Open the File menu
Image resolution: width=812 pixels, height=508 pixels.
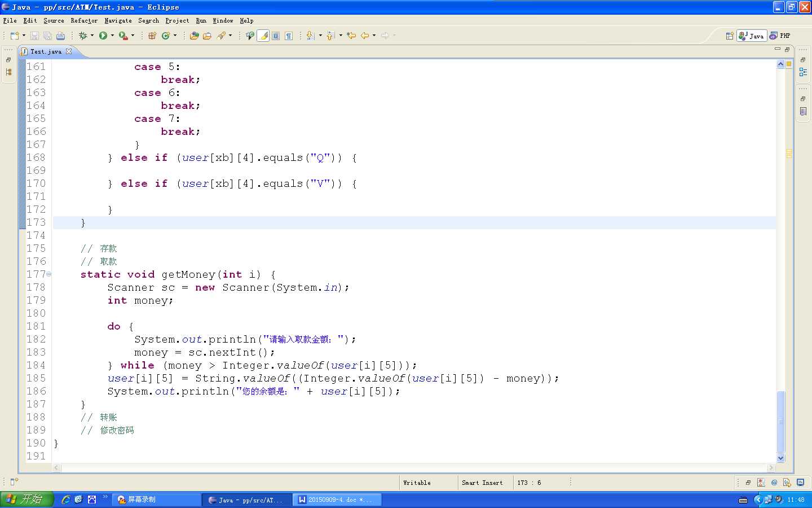[10, 20]
